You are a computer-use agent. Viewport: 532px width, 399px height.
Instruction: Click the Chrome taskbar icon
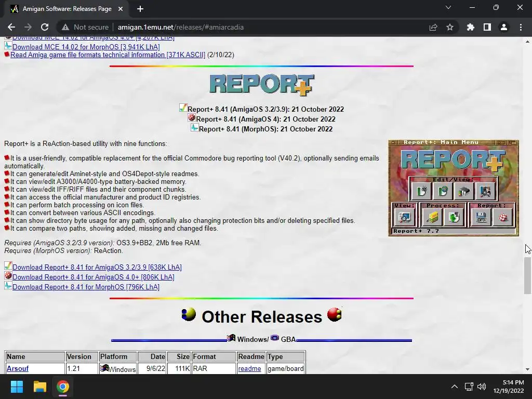(63, 387)
